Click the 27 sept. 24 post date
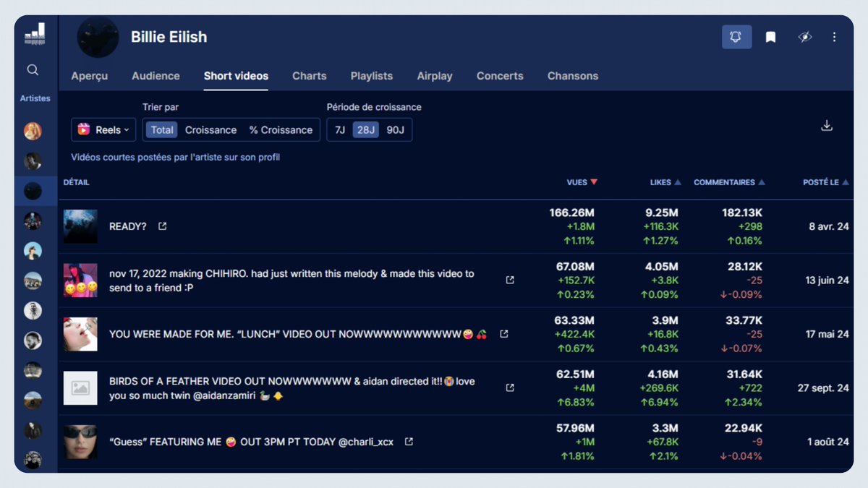The height and width of the screenshot is (488, 868). point(823,388)
